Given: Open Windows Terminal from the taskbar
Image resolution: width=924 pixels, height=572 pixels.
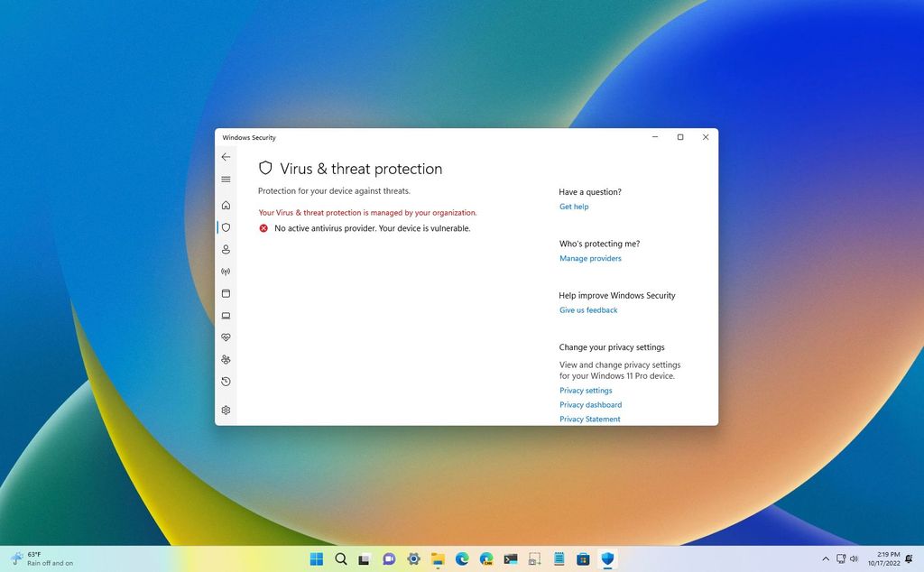Looking at the screenshot, I should [511, 559].
